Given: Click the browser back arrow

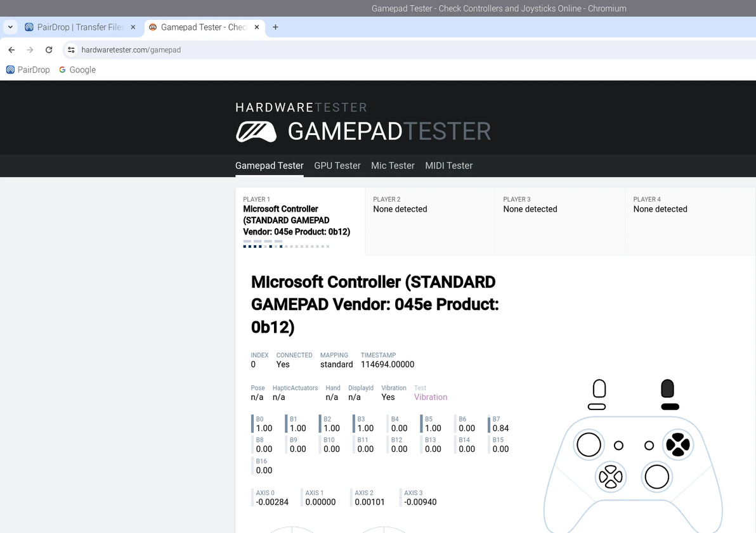Looking at the screenshot, I should click(11, 49).
